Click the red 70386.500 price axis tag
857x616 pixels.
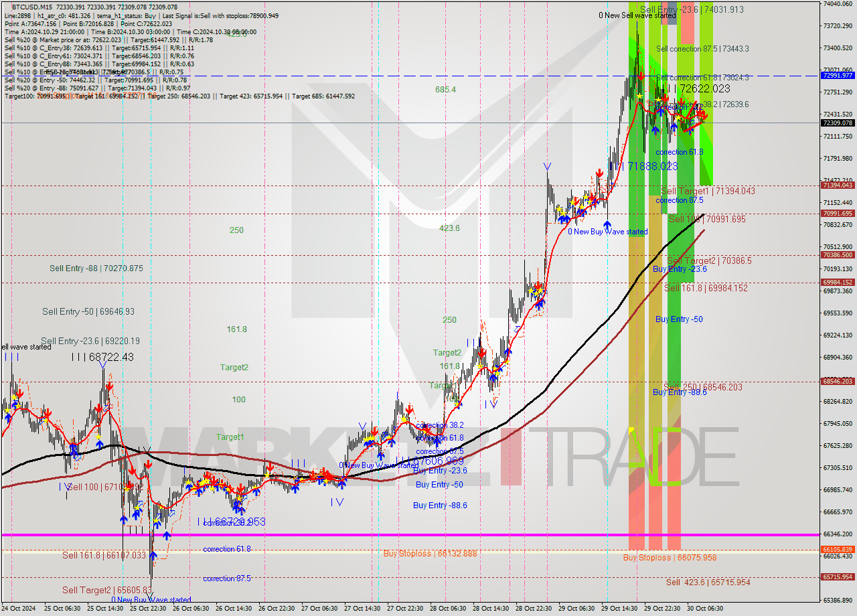837,254
